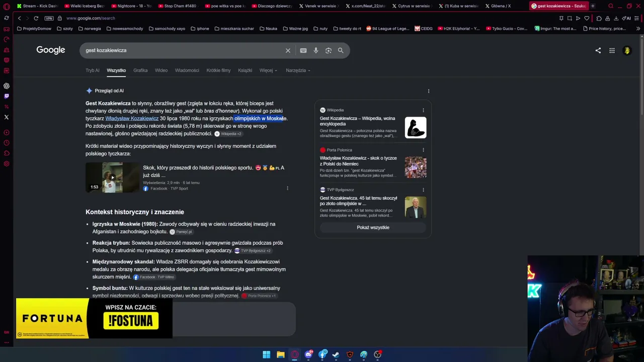The image size is (644, 362).
Task: Open options for the Wikipedia source card
Action: point(423,110)
